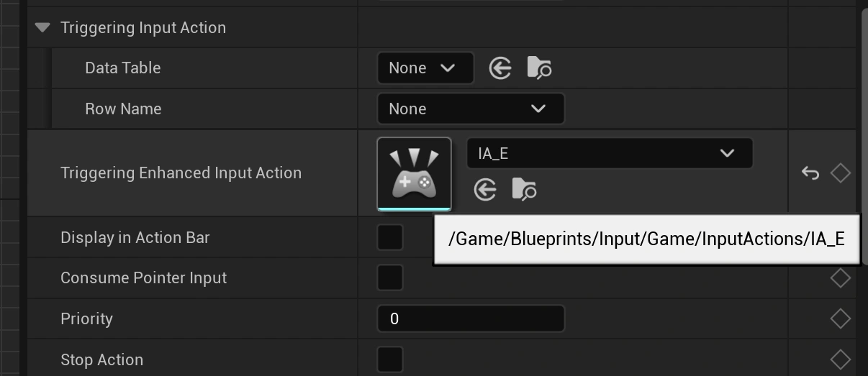Select the Triggering Enhanced Input Action label

[x=181, y=173]
